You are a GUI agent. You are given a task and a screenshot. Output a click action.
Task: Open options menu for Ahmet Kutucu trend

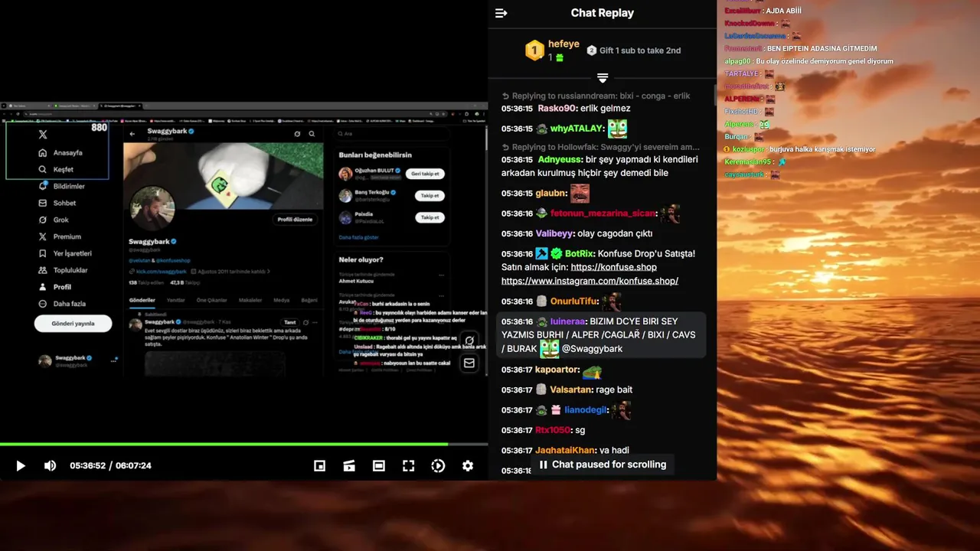[440, 275]
